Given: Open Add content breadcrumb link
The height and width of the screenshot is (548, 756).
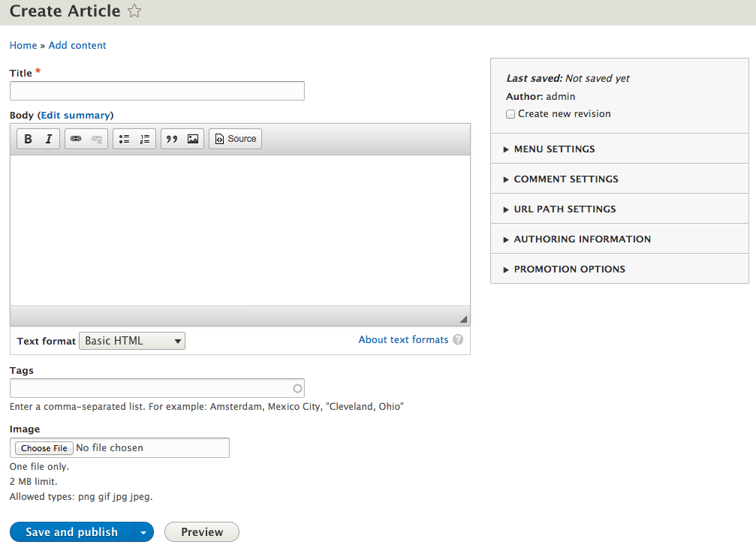Looking at the screenshot, I should (x=77, y=45).
